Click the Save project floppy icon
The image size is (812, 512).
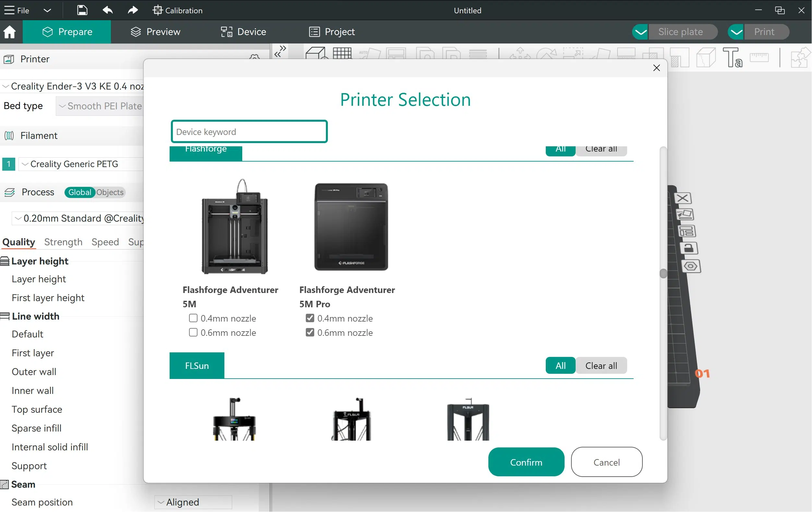(x=82, y=10)
